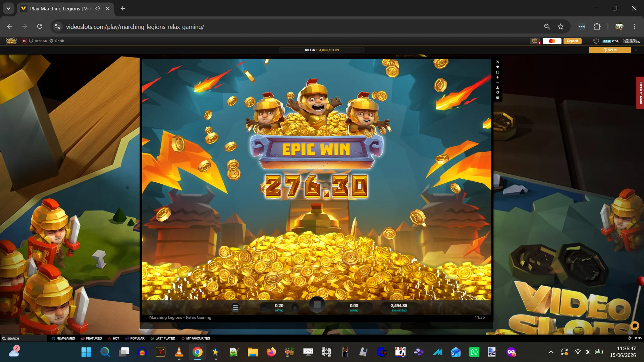
Task: Open the responsible gaming shield icon
Action: (x=596, y=41)
